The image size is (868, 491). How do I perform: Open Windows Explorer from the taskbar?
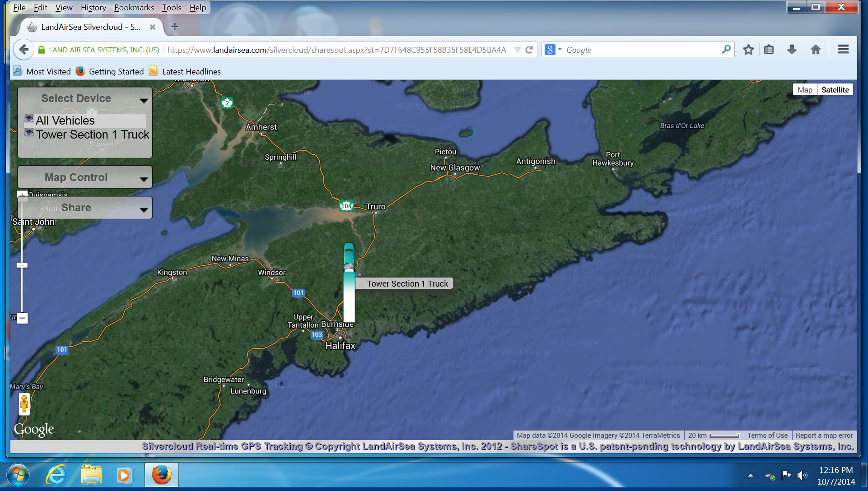(91, 475)
